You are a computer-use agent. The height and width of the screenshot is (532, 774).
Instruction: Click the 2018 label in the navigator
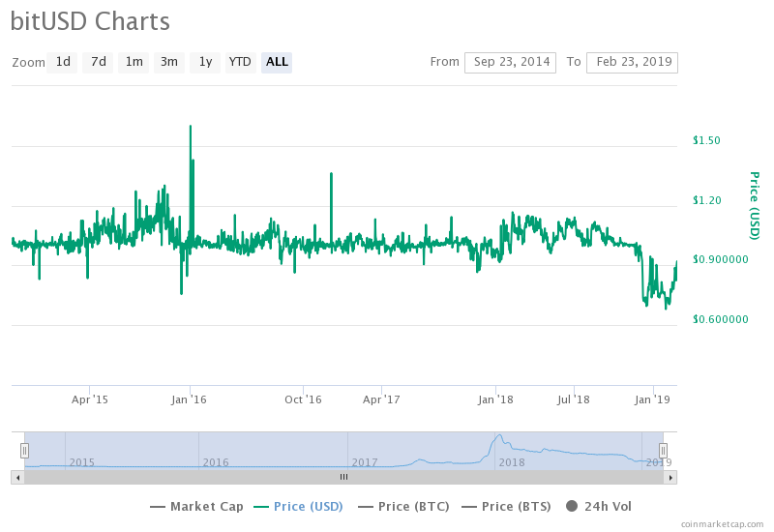[512, 462]
